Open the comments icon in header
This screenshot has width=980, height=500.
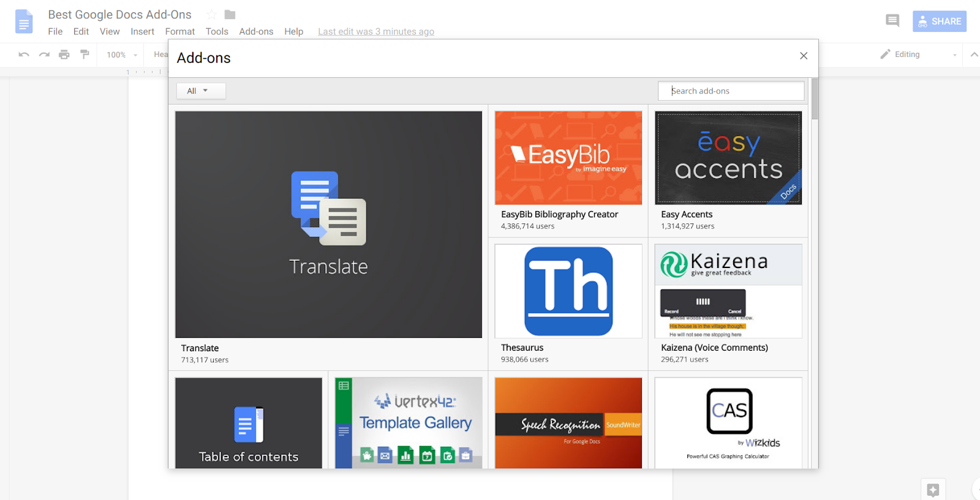(x=892, y=21)
